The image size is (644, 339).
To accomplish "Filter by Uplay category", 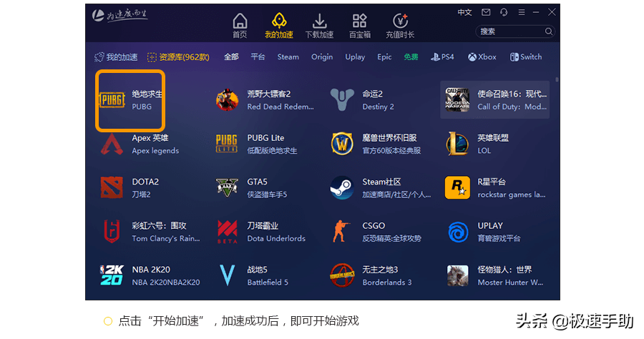I will point(355,57).
